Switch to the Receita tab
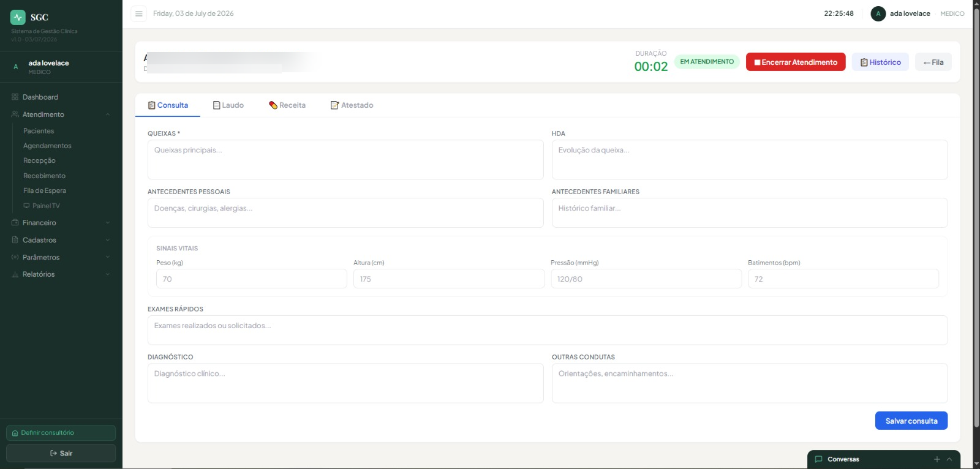Viewport: 980px width, 469px height. (287, 105)
